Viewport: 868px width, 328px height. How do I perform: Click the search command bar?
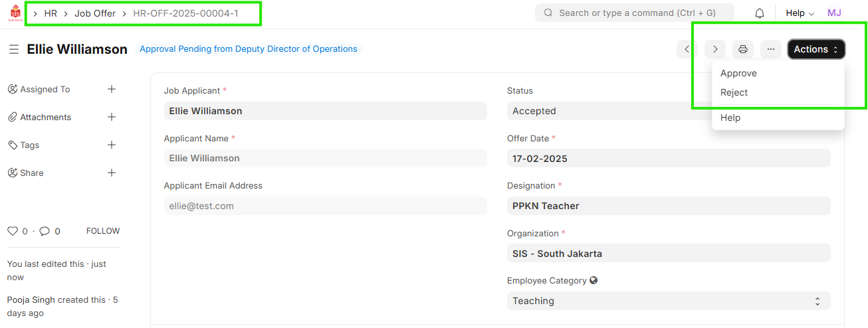pos(634,13)
